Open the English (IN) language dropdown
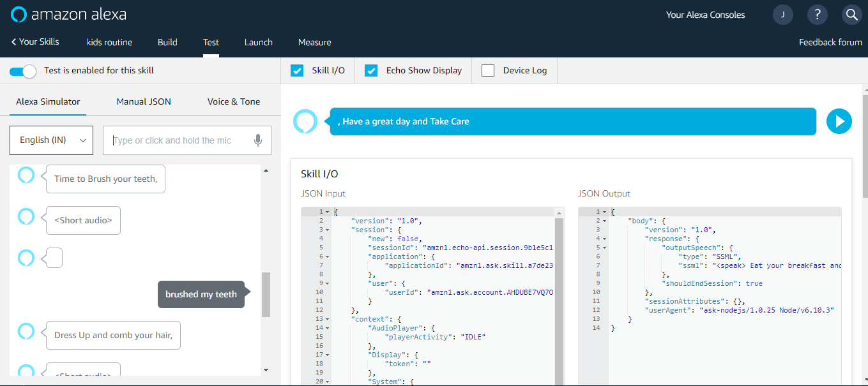868x386 pixels. [52, 140]
